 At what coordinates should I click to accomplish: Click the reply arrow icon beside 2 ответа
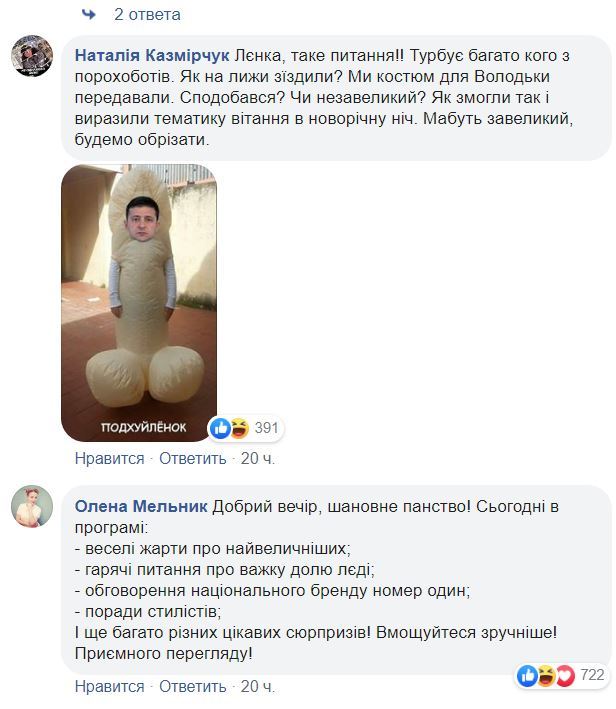pos(89,14)
